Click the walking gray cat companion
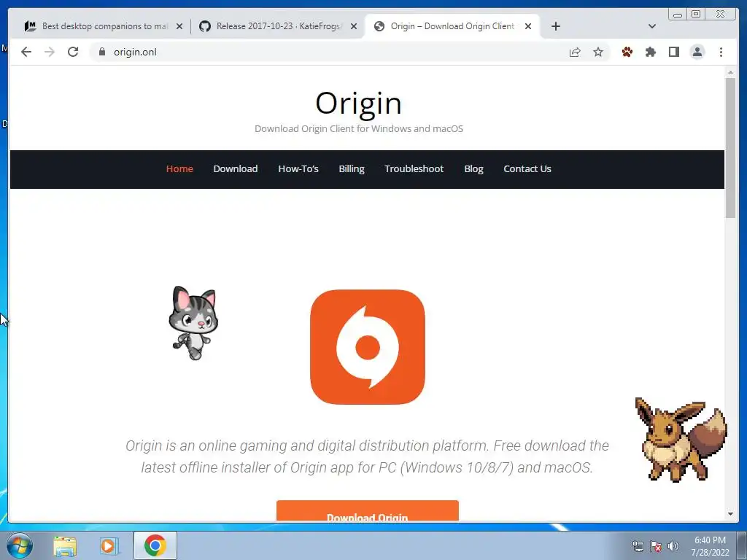 [193, 323]
